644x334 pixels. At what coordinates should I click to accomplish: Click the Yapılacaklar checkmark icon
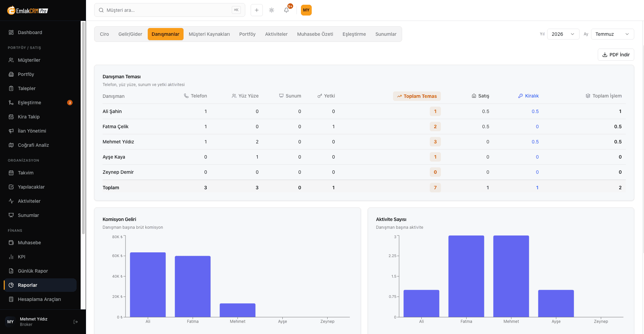[x=11, y=187]
